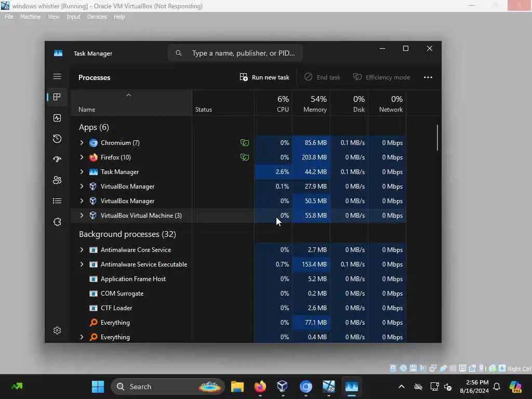The height and width of the screenshot is (399, 532).
Task: Click the End task button
Action: pos(322,77)
